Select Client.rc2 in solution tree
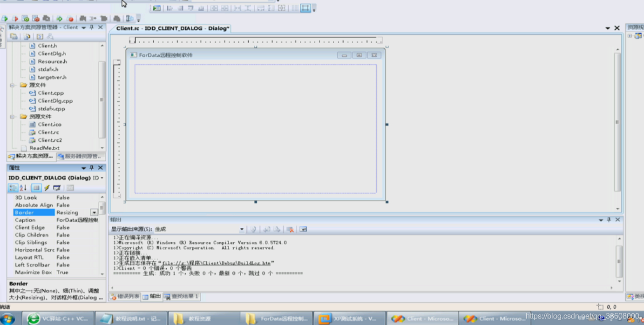This screenshot has width=644, height=325. click(x=49, y=140)
